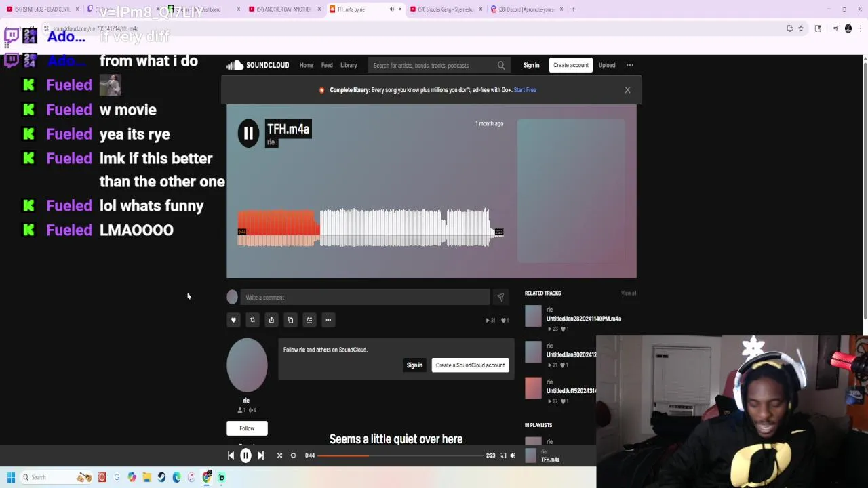868x488 pixels.
Task: Click Sign in in the header
Action: (x=531, y=65)
